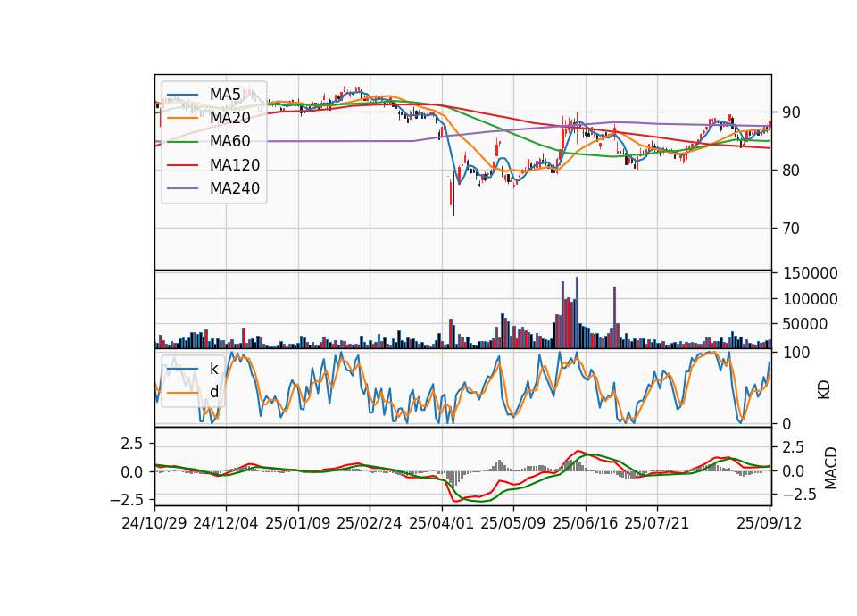This screenshot has width=857, height=616.
Task: Click the MA5 legend label
Action: 225,95
